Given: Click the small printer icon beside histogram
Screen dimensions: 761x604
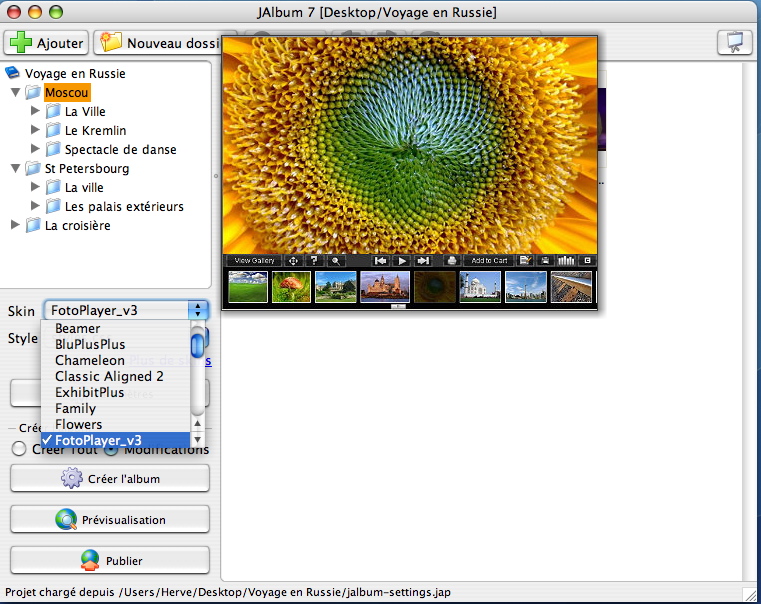Looking at the screenshot, I should tap(545, 261).
